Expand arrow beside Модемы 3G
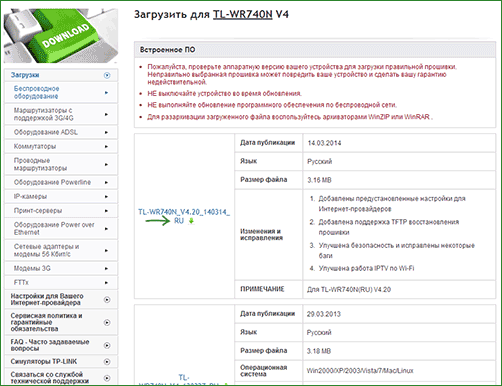Viewport: 502px width, 386px height. pos(106,268)
